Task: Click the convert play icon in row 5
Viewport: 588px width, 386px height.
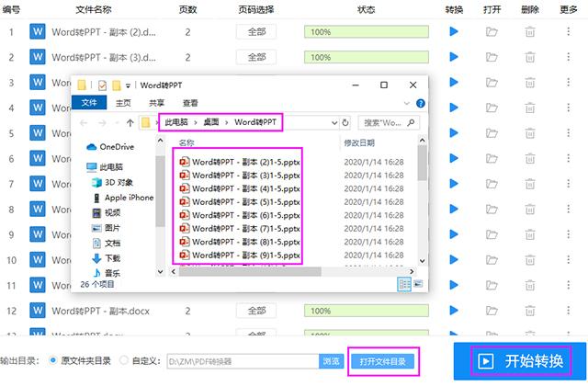Action: point(454,132)
